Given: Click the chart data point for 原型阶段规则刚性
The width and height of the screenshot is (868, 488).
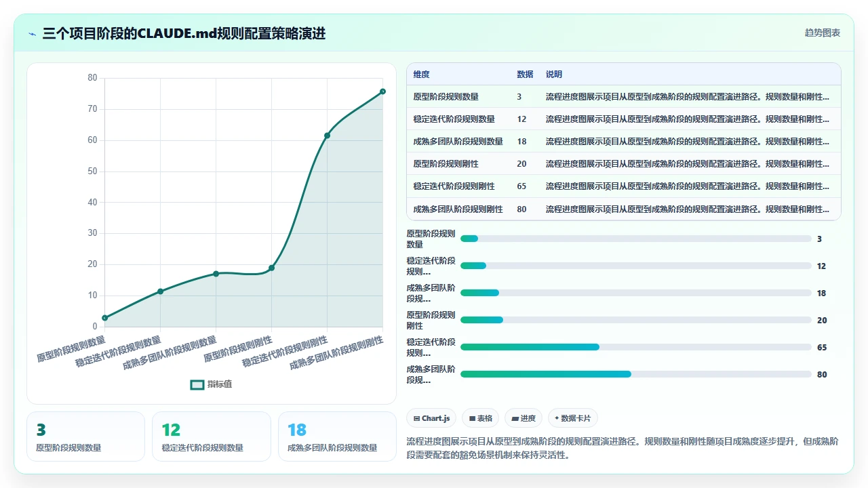Looking at the screenshot, I should tap(271, 268).
